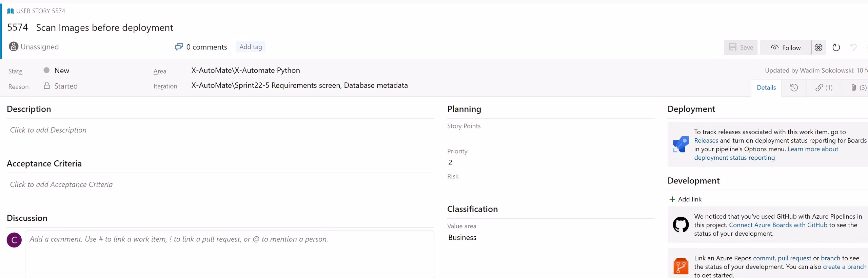Open the pull request link
This screenshot has width=868, height=278.
tap(794, 258)
